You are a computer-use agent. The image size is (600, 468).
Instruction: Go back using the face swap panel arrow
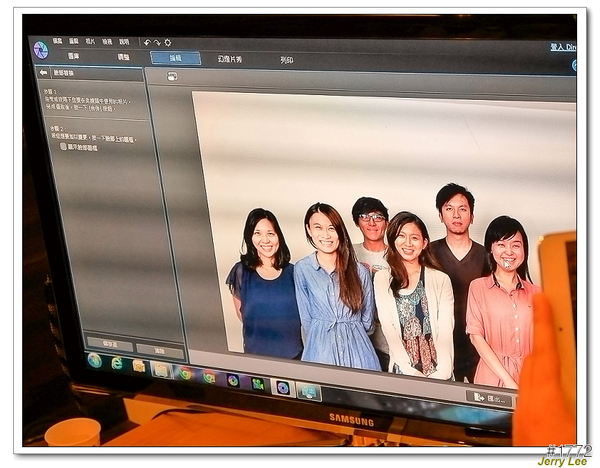pos(43,73)
